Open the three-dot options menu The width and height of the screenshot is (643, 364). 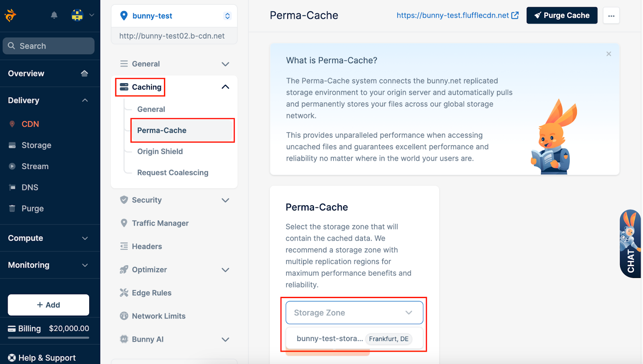point(611,15)
